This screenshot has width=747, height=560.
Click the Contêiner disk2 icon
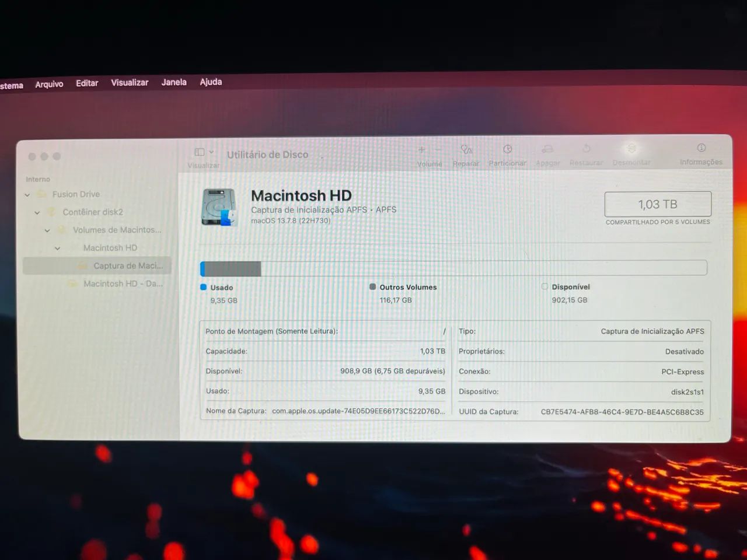pyautogui.click(x=52, y=212)
